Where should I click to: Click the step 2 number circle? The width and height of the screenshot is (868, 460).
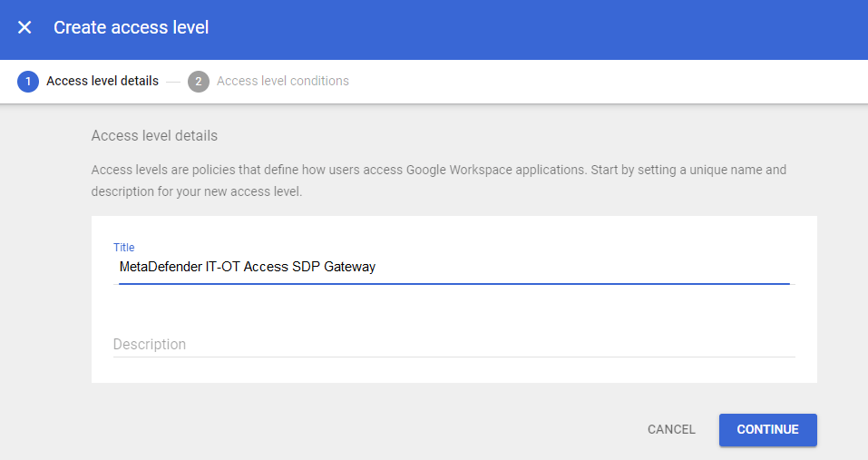(x=199, y=82)
